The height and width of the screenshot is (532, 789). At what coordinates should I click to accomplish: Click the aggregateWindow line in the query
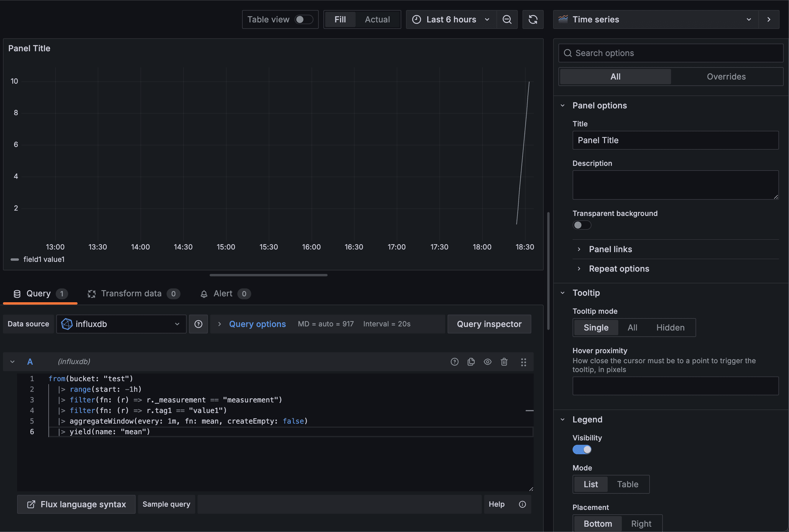(x=183, y=422)
